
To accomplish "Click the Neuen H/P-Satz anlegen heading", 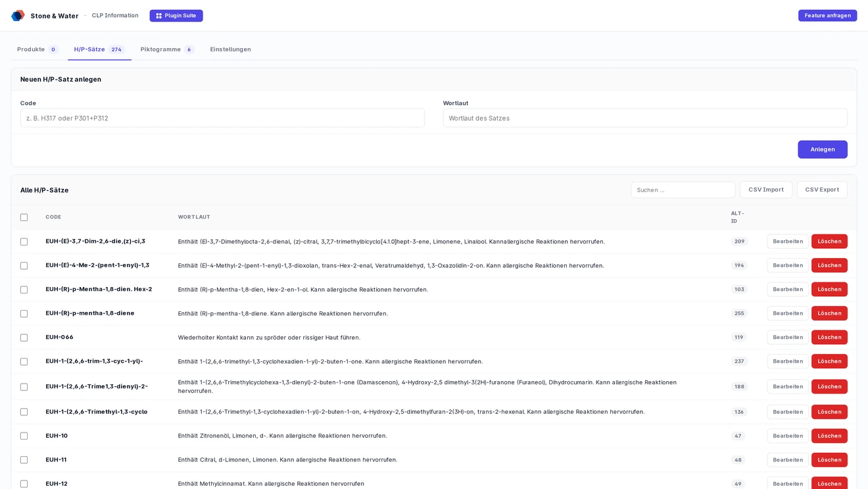I will [x=60, y=80].
